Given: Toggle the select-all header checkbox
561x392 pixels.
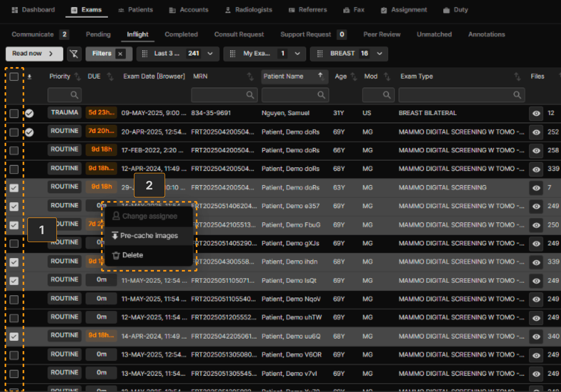Looking at the screenshot, I should click(14, 77).
